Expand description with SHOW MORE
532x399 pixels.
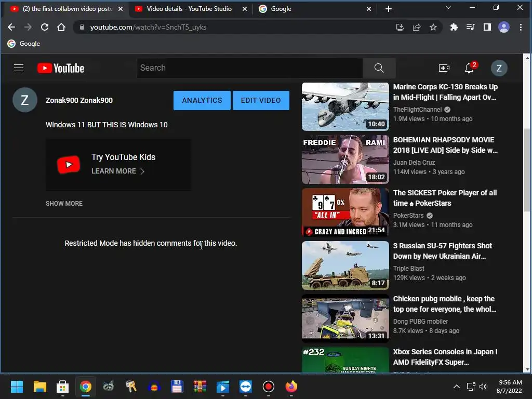(x=64, y=203)
